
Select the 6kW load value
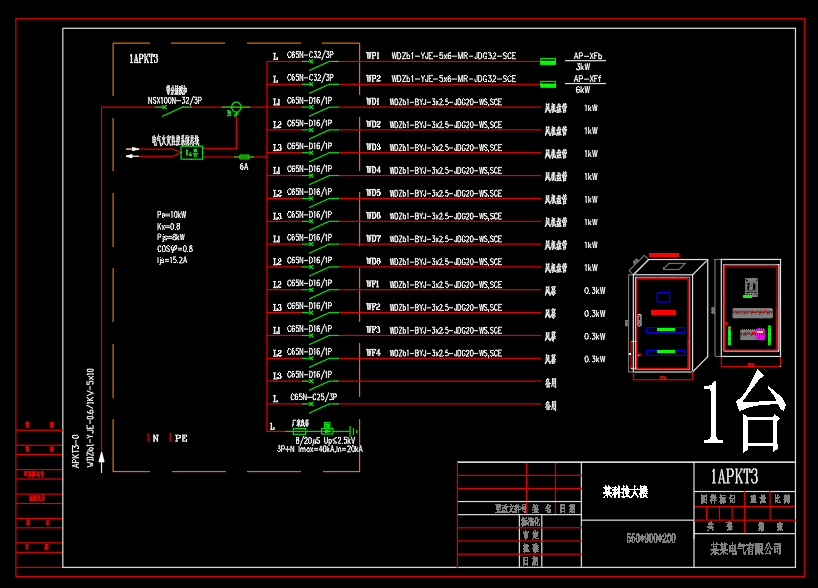[583, 90]
